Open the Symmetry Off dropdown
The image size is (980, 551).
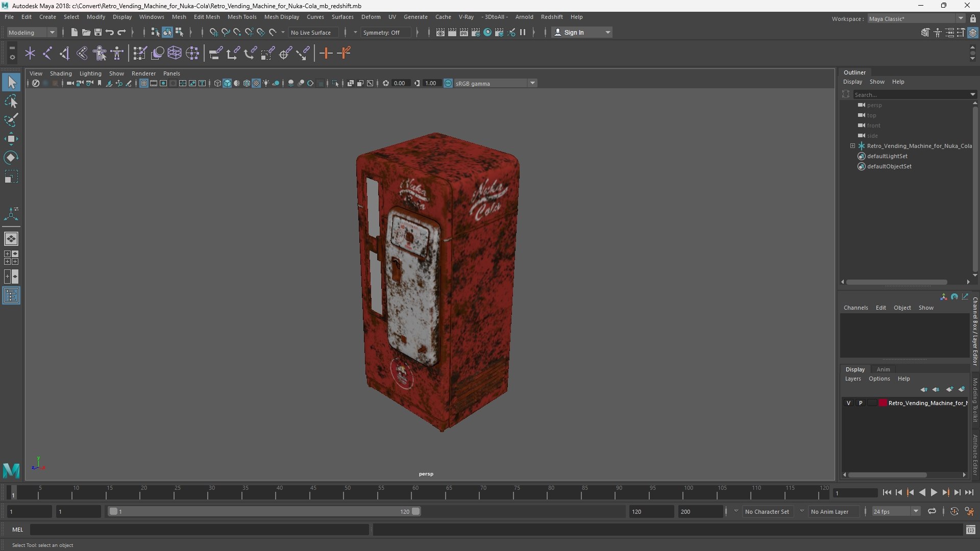coord(386,32)
